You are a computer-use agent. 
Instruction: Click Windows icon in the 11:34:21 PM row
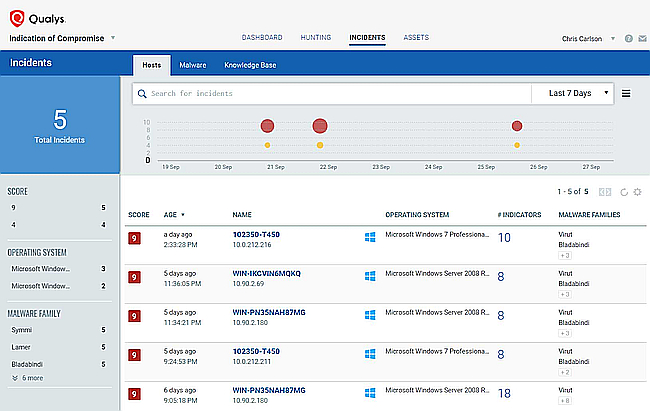coord(370,315)
